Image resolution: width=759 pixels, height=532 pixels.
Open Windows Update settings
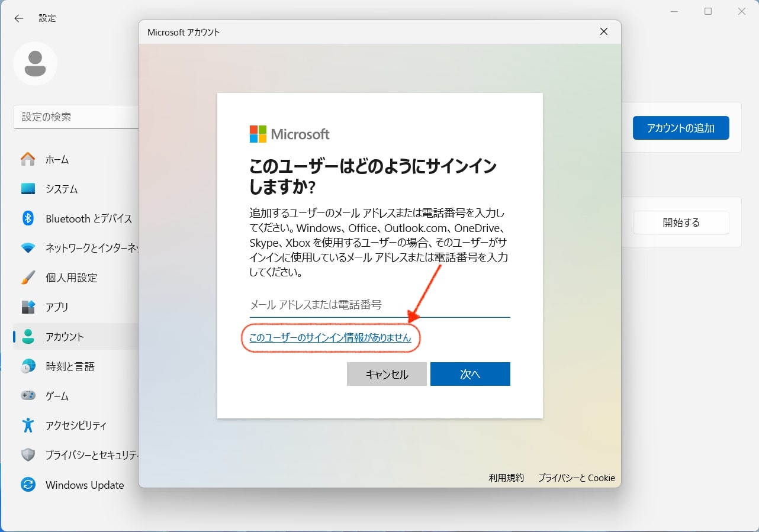point(75,485)
